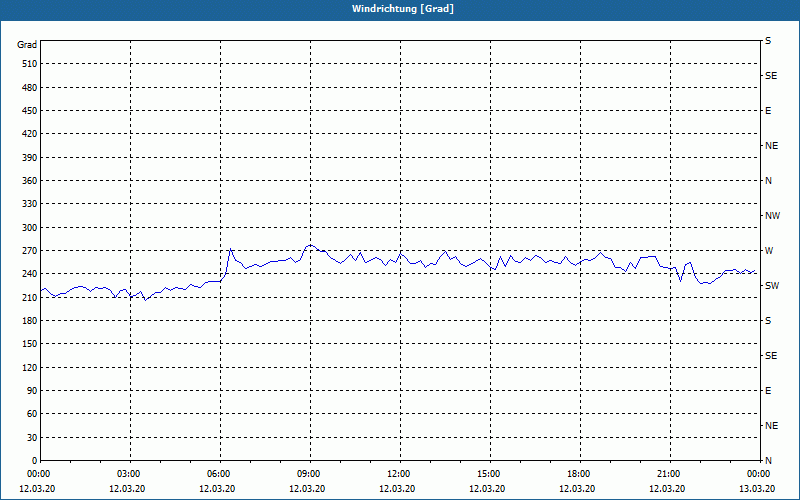Click the 390 y-axis tick label
The image size is (800, 500).
29,158
